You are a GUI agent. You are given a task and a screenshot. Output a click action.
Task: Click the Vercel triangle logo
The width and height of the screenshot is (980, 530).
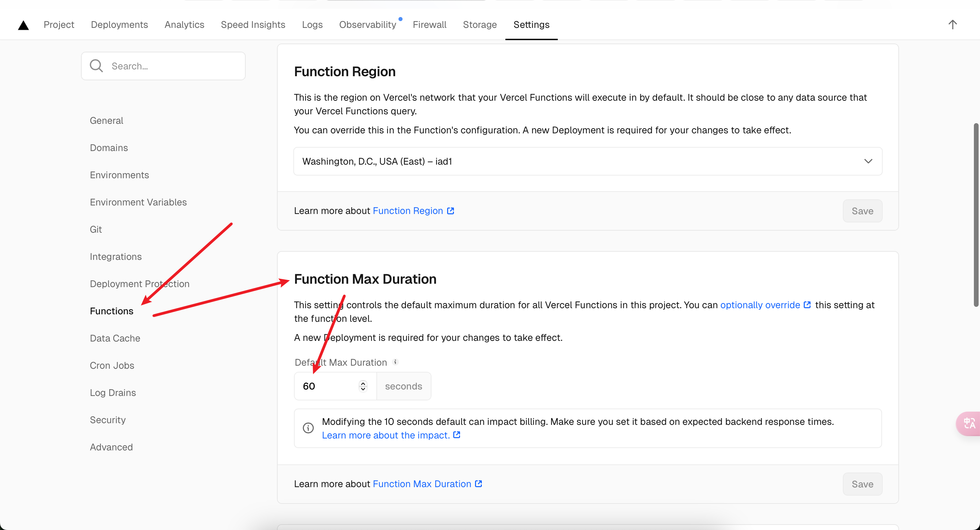click(x=23, y=25)
